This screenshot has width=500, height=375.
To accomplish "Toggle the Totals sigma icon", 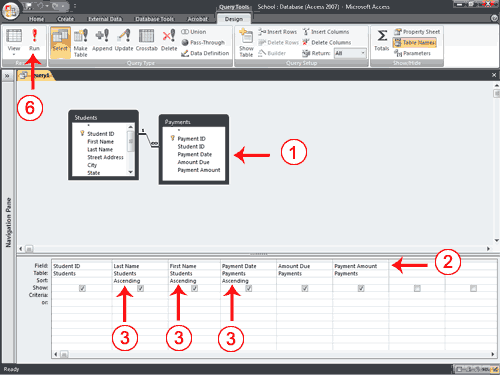I will pos(382,35).
